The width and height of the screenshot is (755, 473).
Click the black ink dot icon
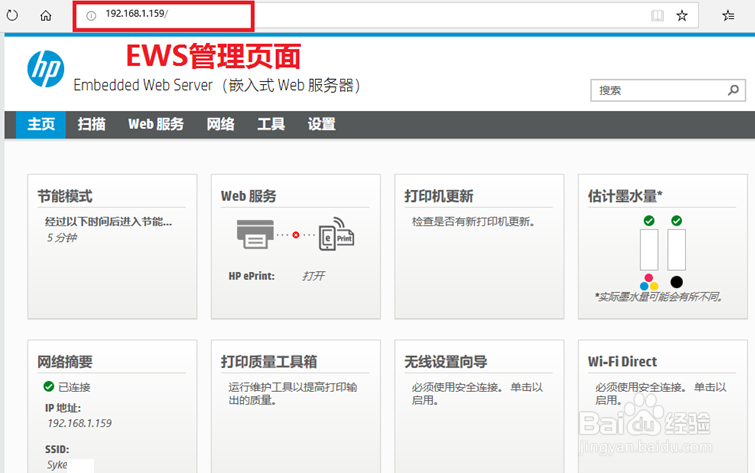coord(677,282)
